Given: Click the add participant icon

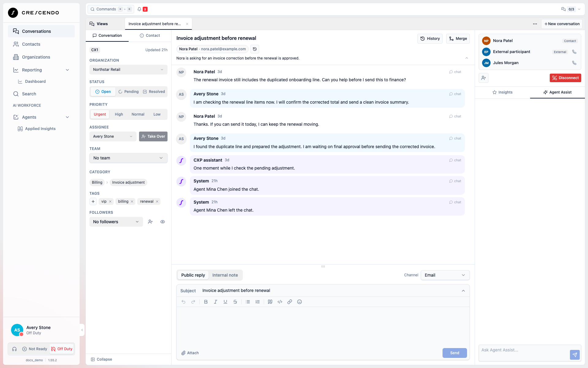Looking at the screenshot, I should point(484,78).
